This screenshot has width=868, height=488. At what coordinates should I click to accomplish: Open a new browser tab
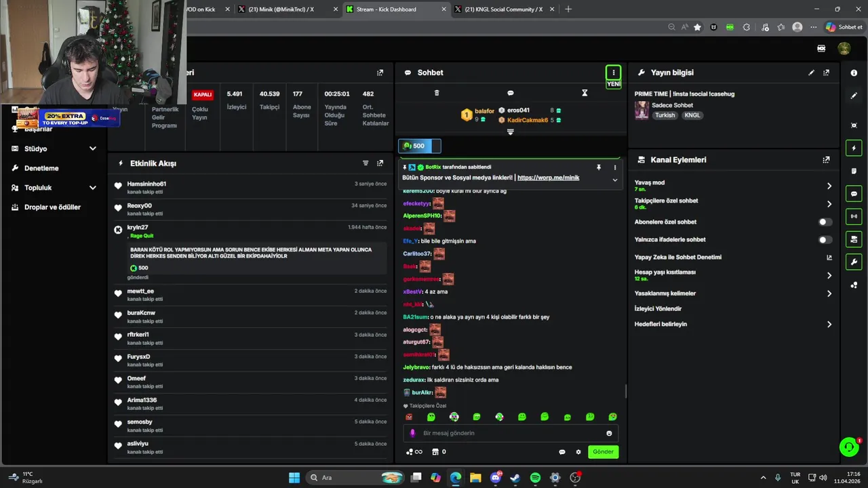coord(568,9)
